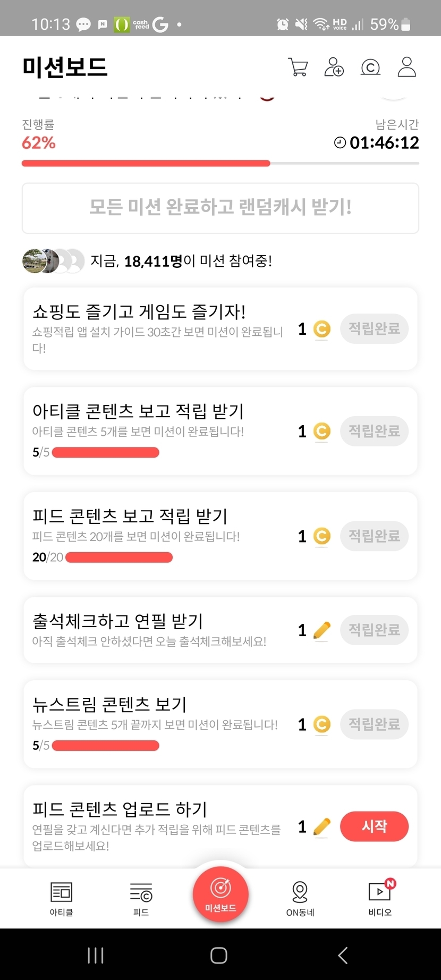Open the user profile icon

406,67
